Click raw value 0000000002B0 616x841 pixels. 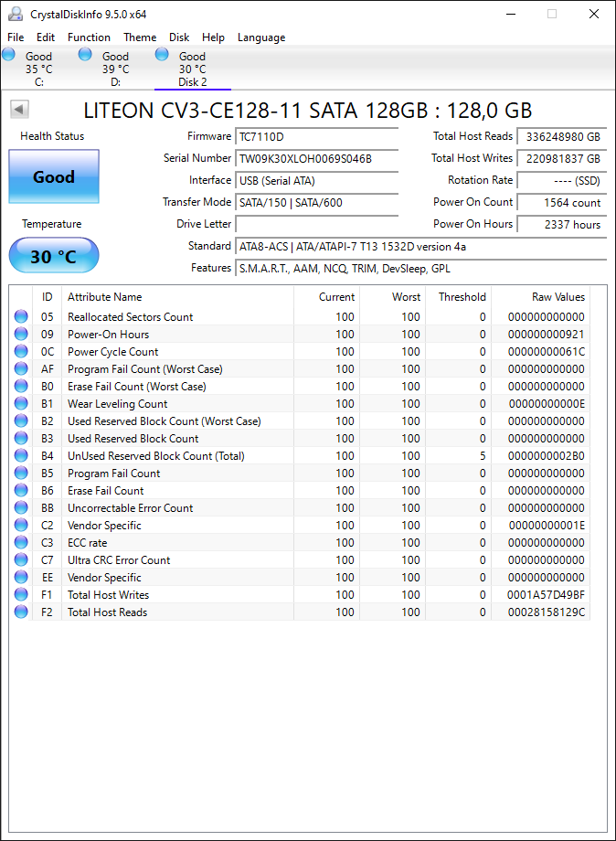547,456
